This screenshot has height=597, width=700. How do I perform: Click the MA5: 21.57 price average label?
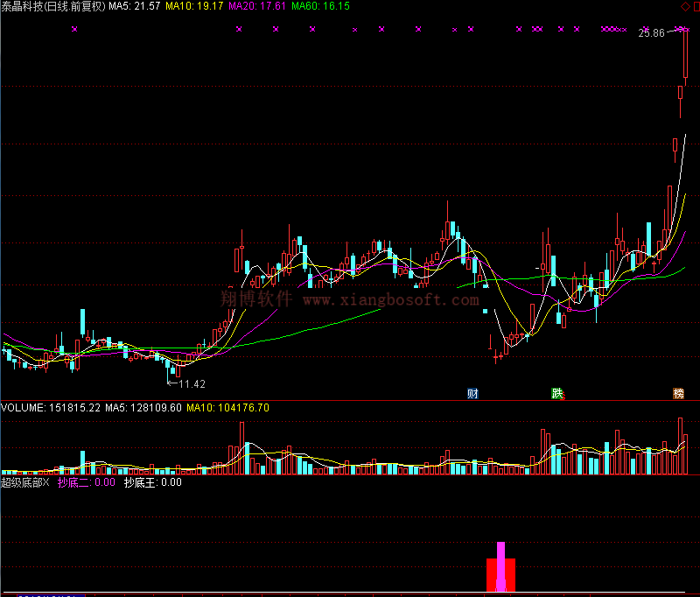point(134,6)
